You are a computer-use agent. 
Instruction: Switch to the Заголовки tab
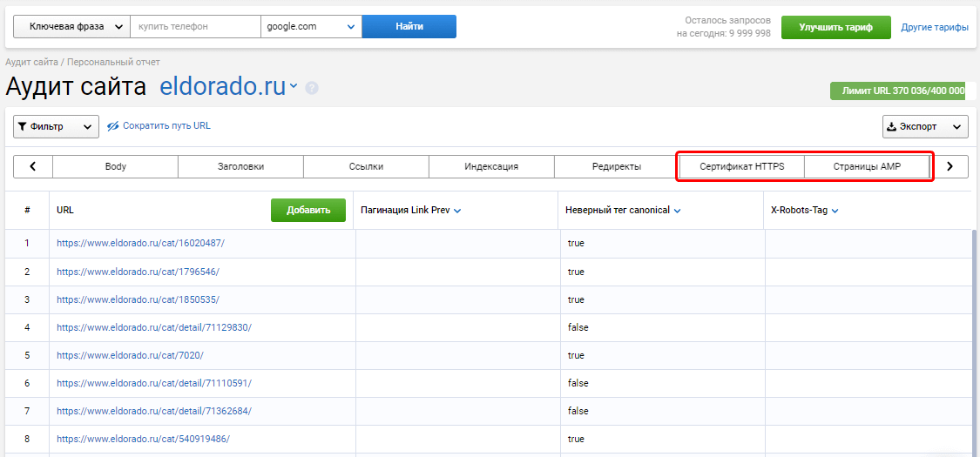pos(240,166)
